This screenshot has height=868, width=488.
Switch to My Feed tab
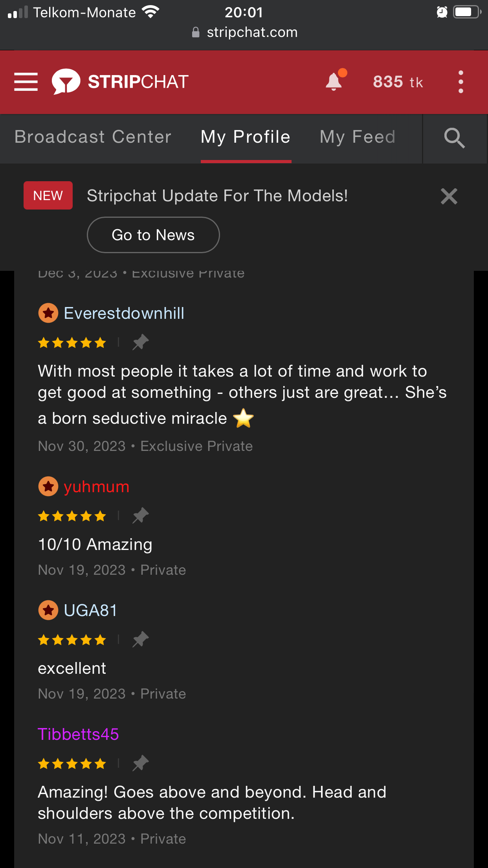click(358, 137)
